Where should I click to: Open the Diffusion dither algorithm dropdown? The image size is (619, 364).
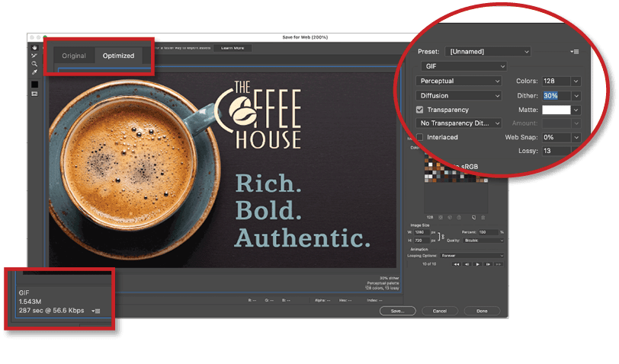click(x=459, y=95)
